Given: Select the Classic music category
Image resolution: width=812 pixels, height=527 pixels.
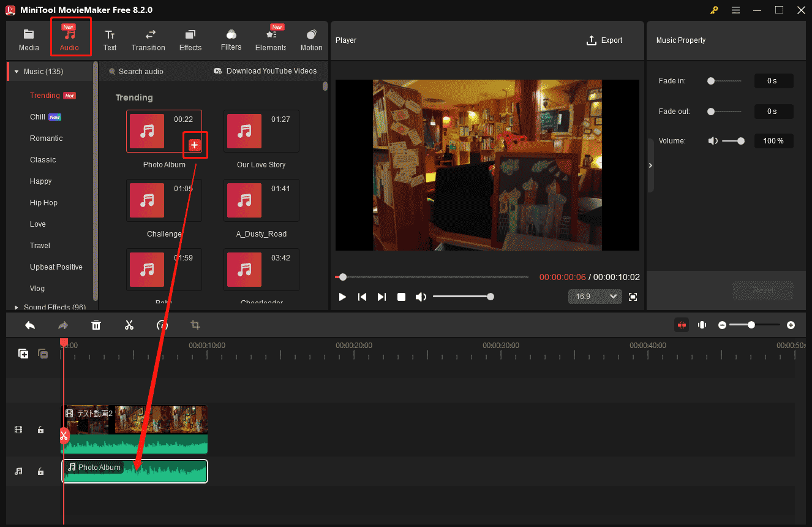Looking at the screenshot, I should (x=43, y=160).
